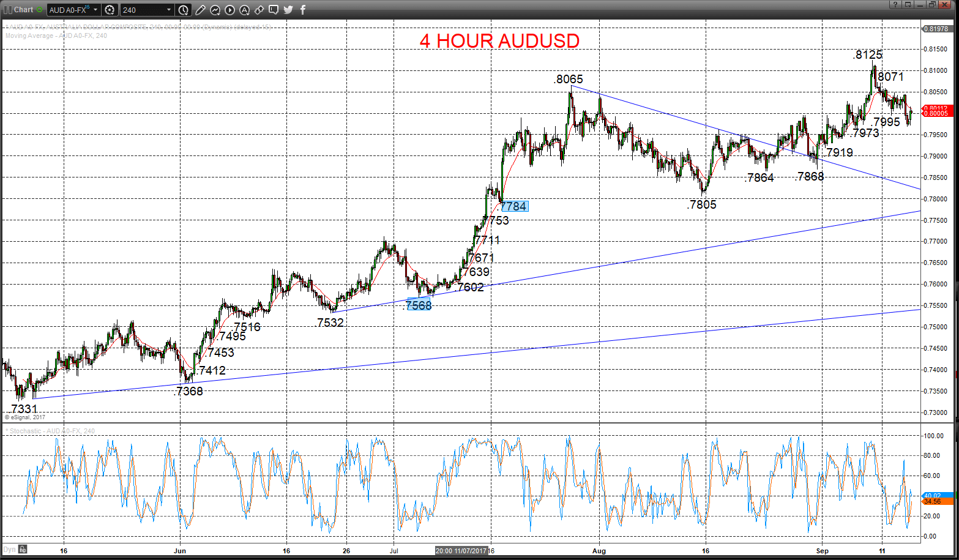Click the eSignal, 2017 copyright text
Image resolution: width=959 pixels, height=560 pixels.
25,417
